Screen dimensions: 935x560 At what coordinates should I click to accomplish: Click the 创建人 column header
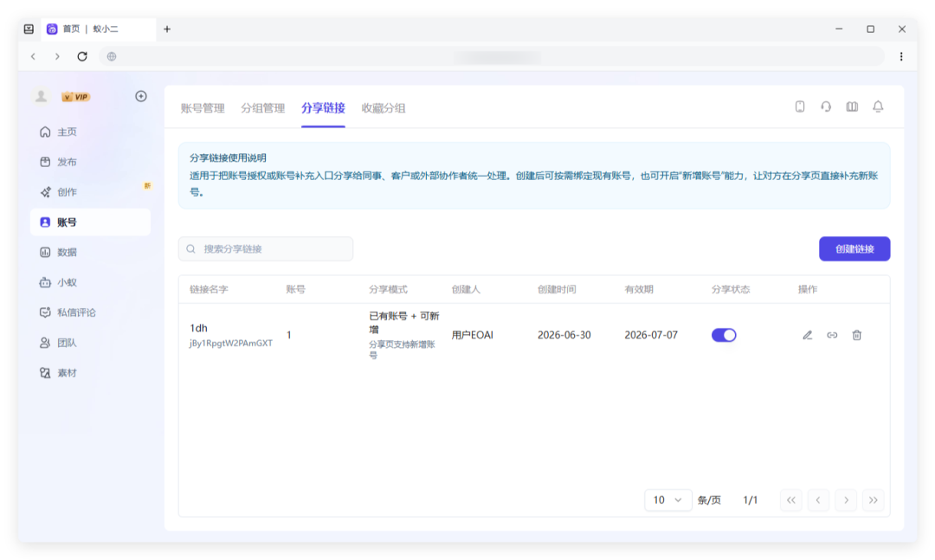tap(466, 289)
